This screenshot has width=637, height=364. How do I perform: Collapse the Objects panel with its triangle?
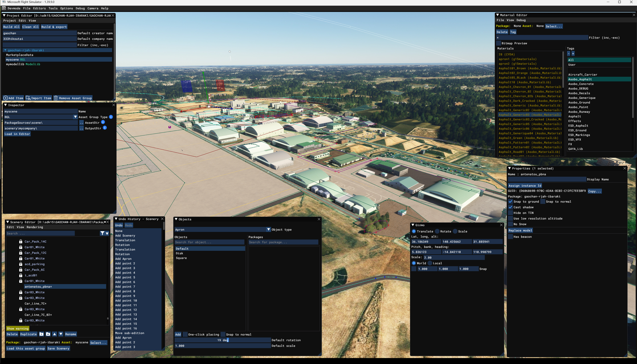176,219
